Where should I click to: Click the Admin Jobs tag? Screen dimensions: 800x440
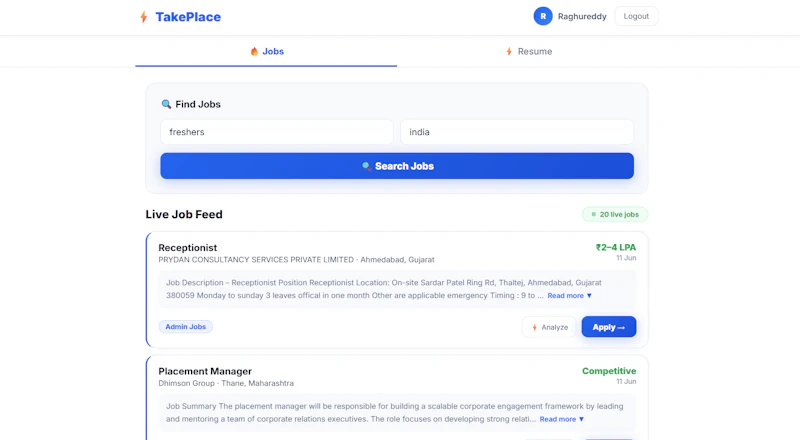point(186,327)
